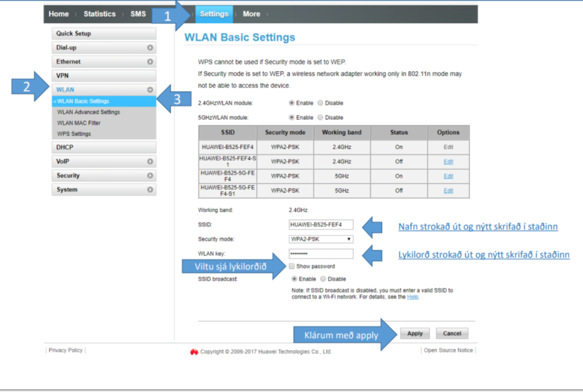The height and width of the screenshot is (392, 583).
Task: Expand the Ethernet section arrow icon
Action: click(150, 62)
